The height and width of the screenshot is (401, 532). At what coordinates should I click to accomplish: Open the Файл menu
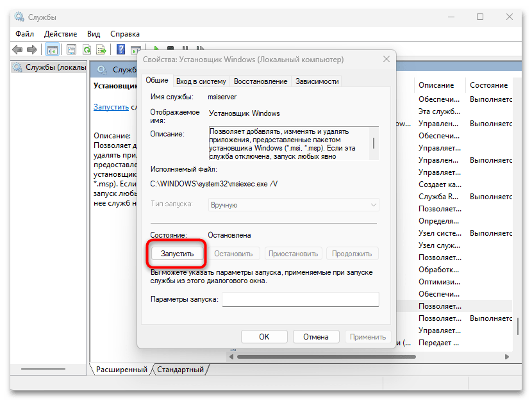pos(24,34)
